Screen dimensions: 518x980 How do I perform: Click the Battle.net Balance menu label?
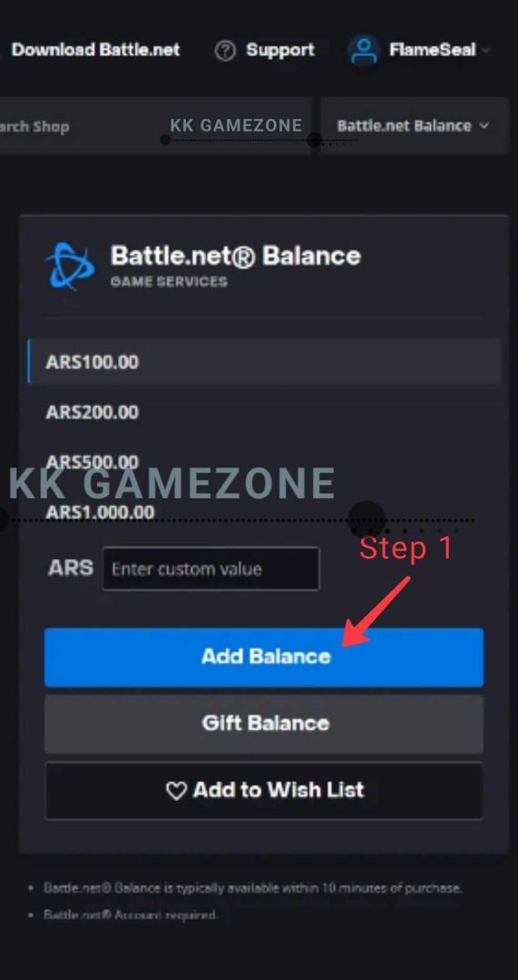[404, 125]
